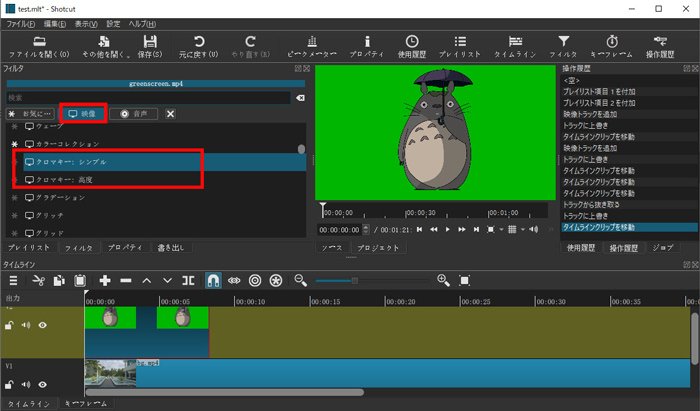Open the 表示 menu
Image resolution: width=700 pixels, height=411 pixels.
[x=86, y=24]
